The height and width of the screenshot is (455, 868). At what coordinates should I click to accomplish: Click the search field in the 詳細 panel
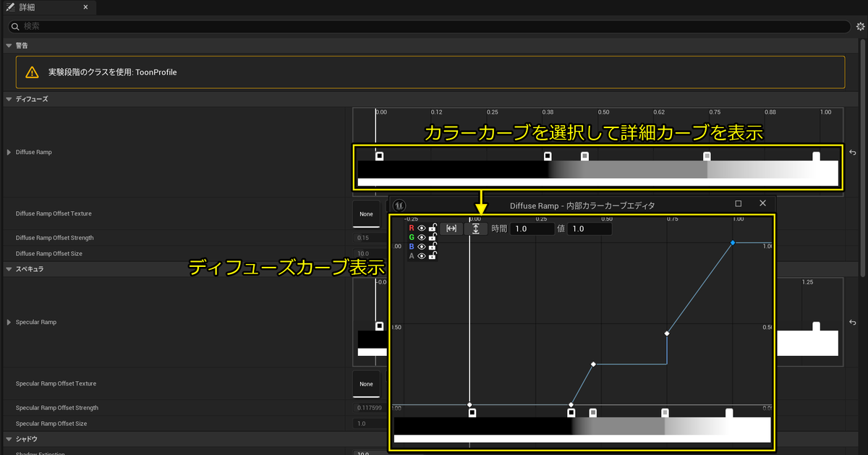[x=430, y=26]
